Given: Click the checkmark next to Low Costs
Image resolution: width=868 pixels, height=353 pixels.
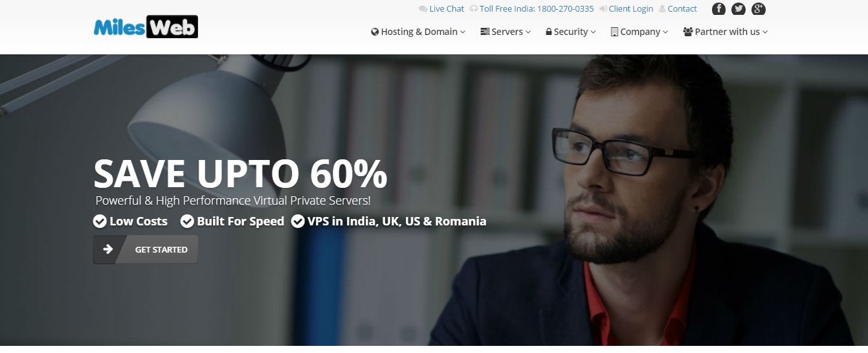Looking at the screenshot, I should pos(100,222).
